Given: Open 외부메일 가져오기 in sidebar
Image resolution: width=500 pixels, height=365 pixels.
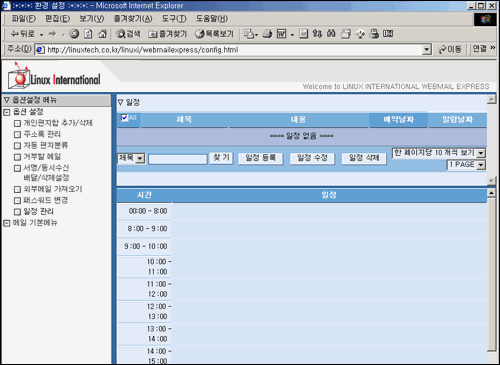Looking at the screenshot, I should click(x=53, y=189).
